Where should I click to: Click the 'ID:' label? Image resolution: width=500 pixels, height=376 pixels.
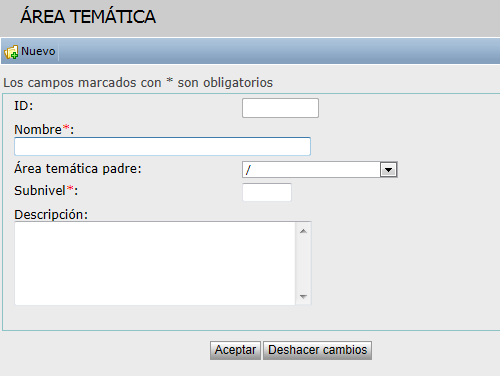tap(24, 106)
